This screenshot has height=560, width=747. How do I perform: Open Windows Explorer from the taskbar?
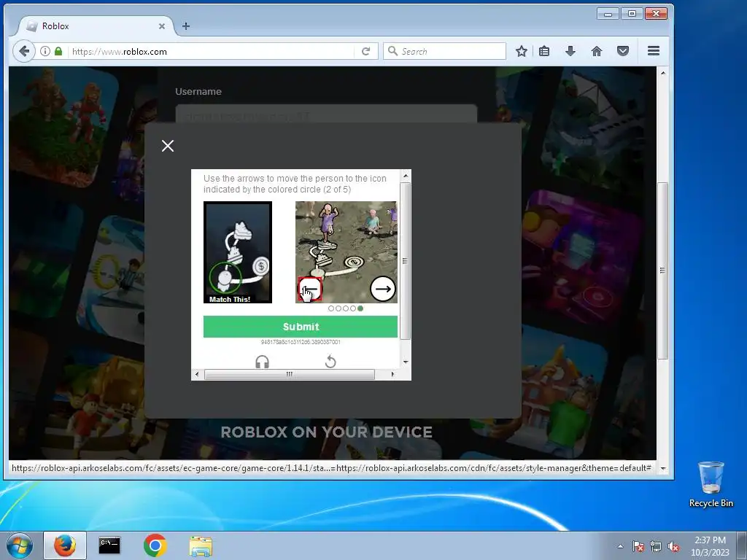[x=201, y=546]
